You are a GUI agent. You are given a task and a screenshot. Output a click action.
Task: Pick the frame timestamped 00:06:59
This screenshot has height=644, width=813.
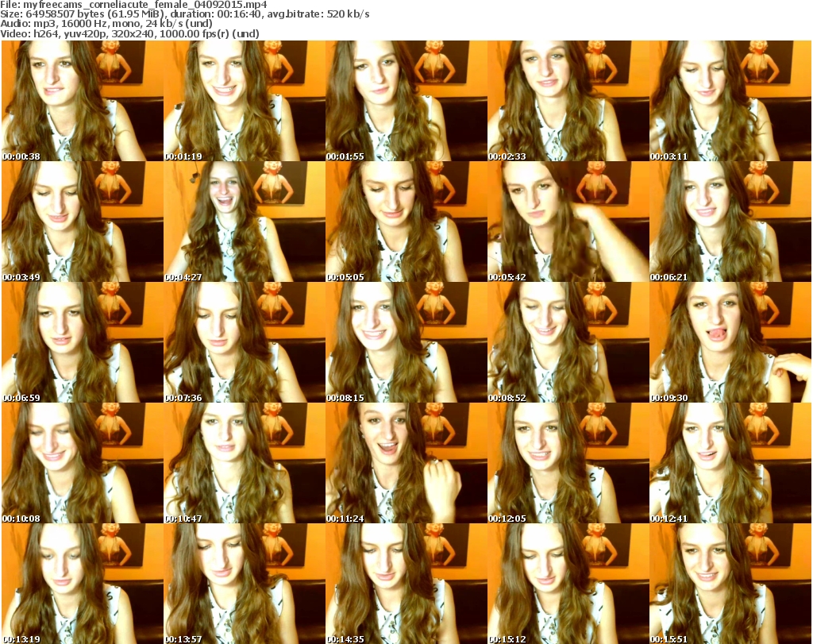click(x=83, y=343)
